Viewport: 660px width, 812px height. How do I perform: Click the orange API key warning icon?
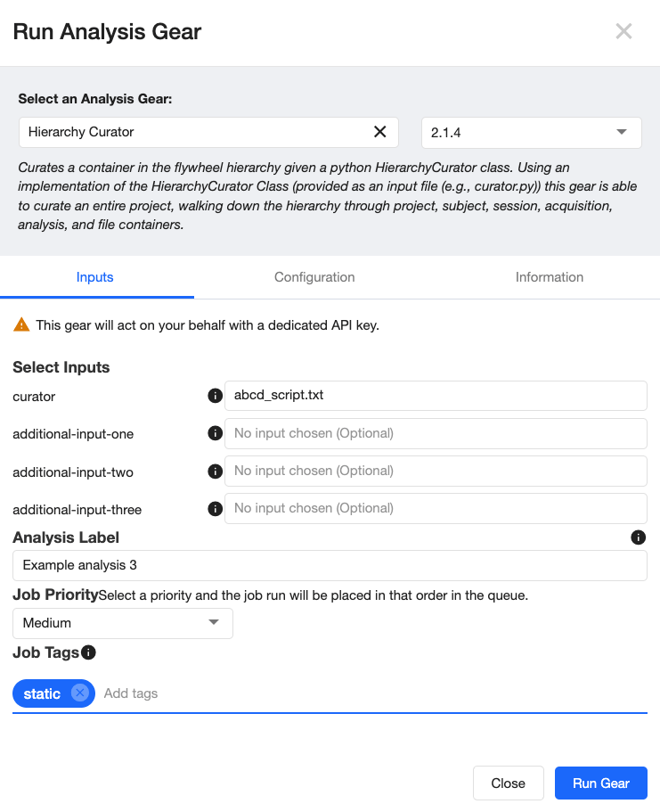click(x=21, y=325)
